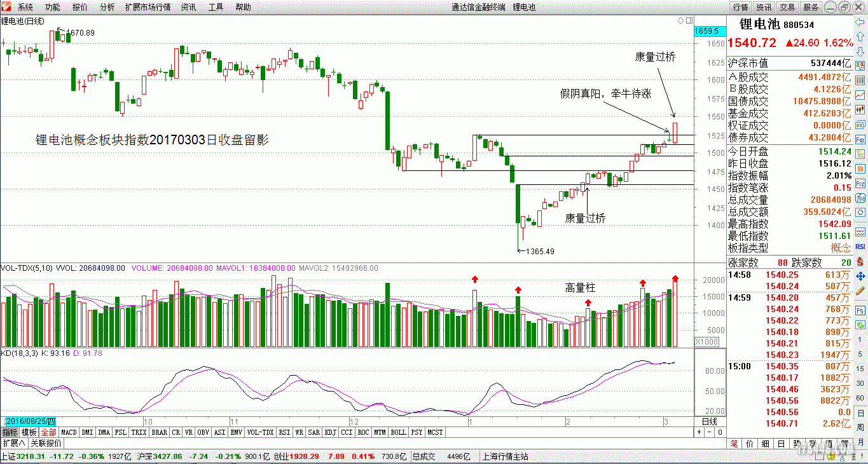Click the 交易 button at top right

pyautogui.click(x=787, y=7)
